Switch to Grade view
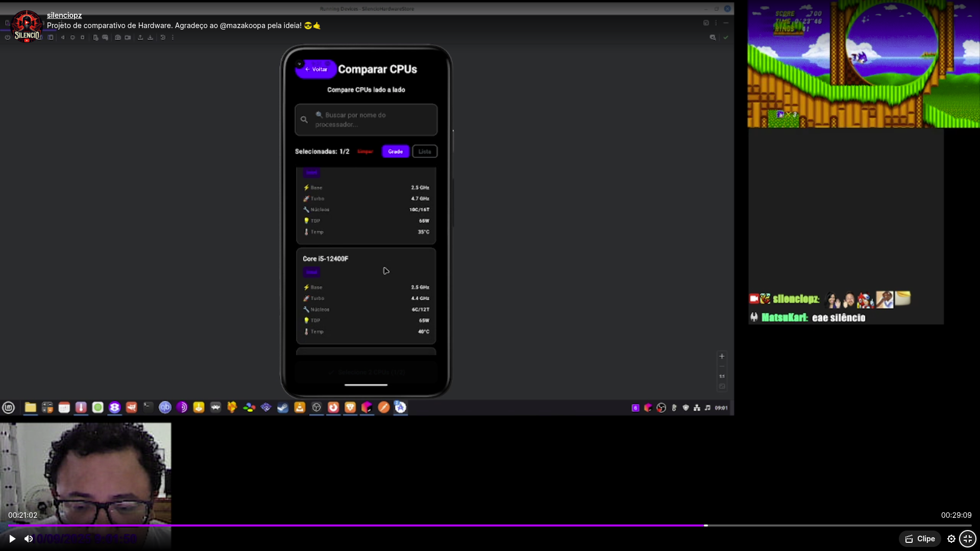Screen dimensions: 980x551 coord(396,152)
